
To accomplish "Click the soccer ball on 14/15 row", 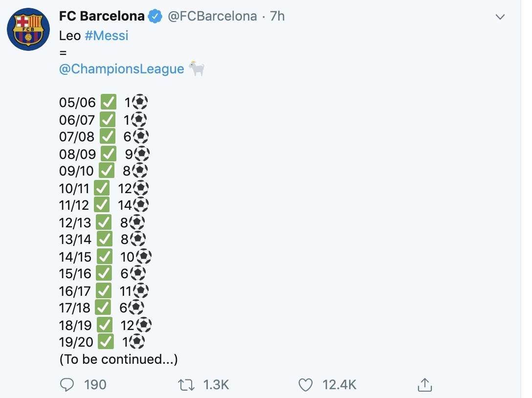I will coord(143,257).
